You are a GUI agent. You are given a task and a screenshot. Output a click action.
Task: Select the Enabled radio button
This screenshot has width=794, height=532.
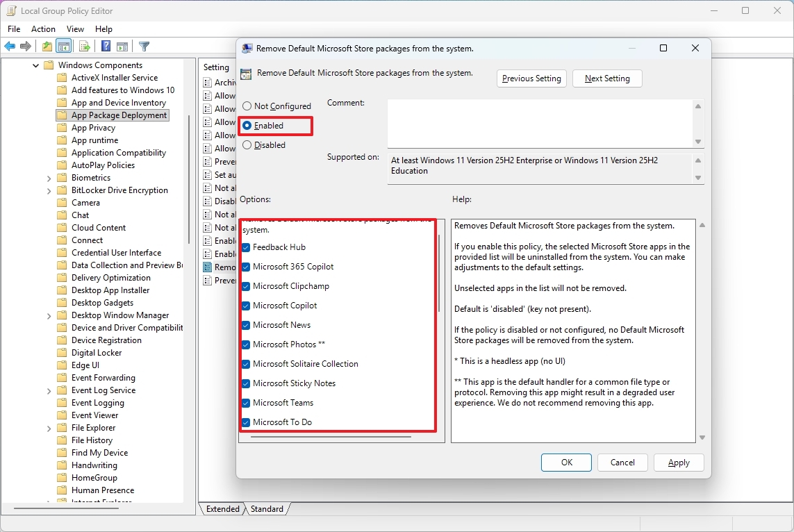[x=247, y=126]
